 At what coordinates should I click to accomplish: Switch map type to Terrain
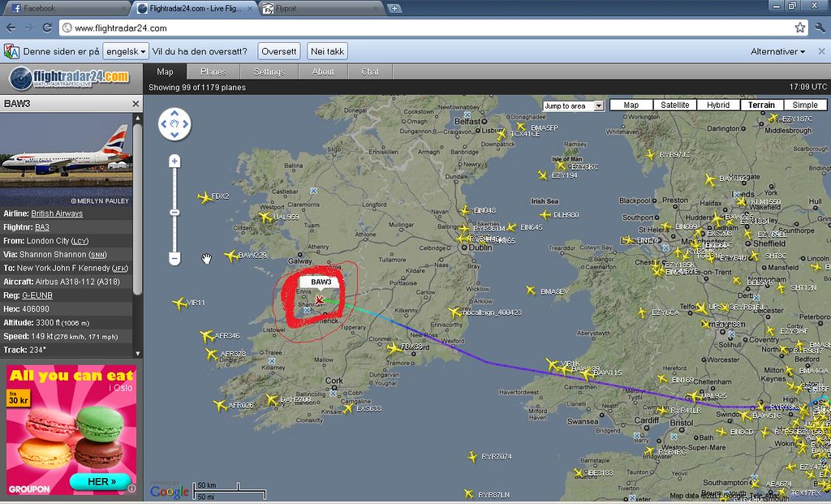(x=761, y=105)
